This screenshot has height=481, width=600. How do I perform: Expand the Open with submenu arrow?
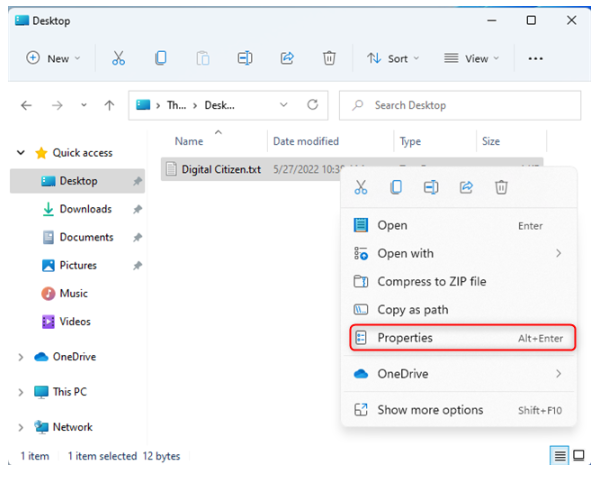click(x=559, y=253)
